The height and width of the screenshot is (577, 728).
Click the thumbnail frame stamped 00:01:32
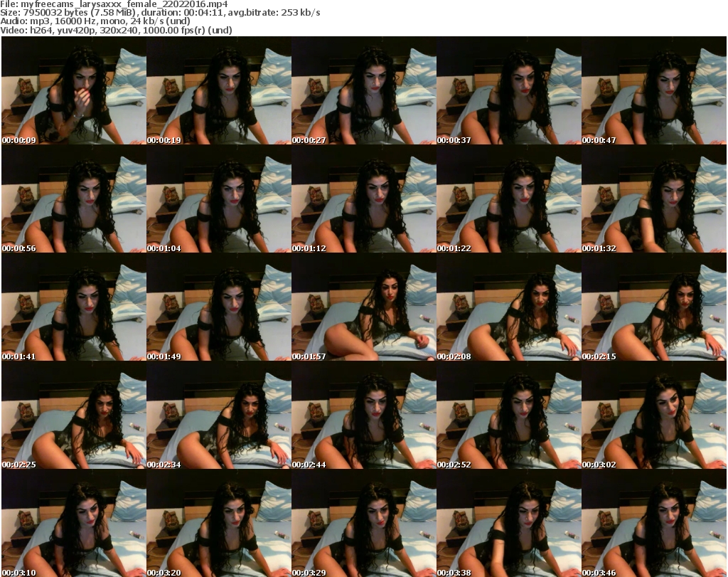[654, 198]
